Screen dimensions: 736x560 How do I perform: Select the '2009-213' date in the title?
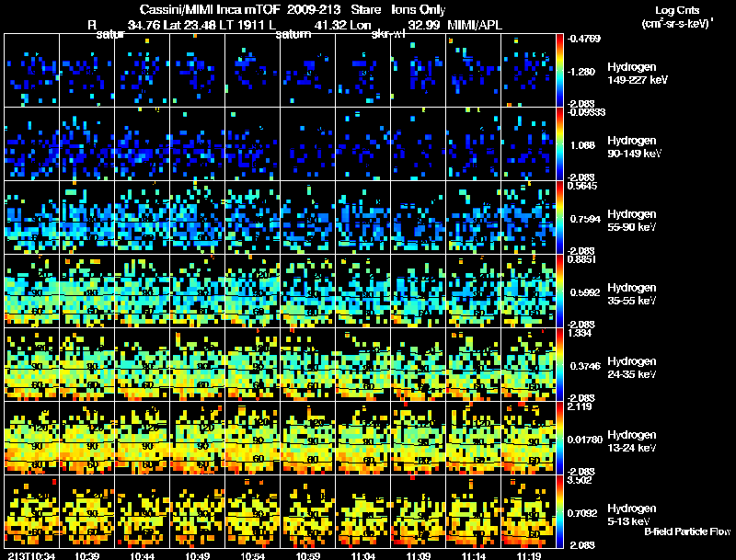coord(313,10)
